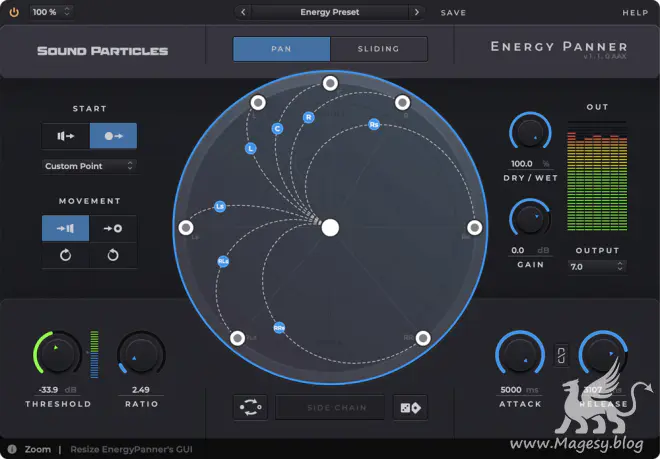
Task: Select start from speaker position icon
Action: (65, 136)
